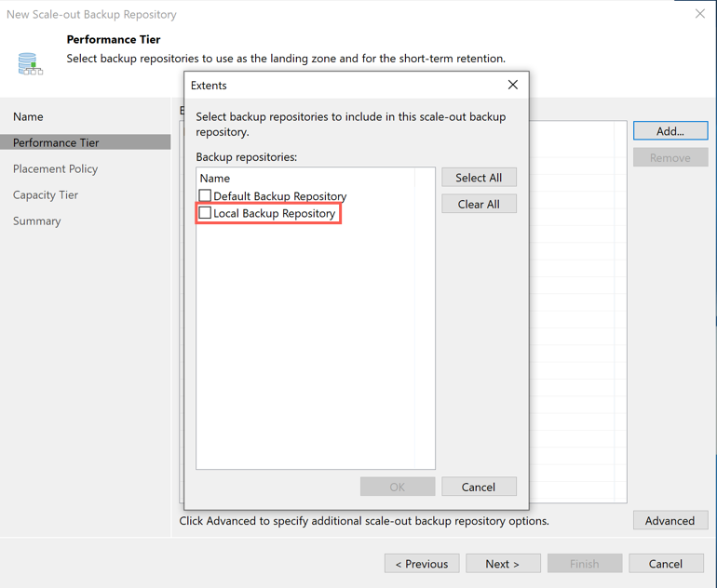Jump to the Summary step
The width and height of the screenshot is (717, 588).
[x=37, y=220]
